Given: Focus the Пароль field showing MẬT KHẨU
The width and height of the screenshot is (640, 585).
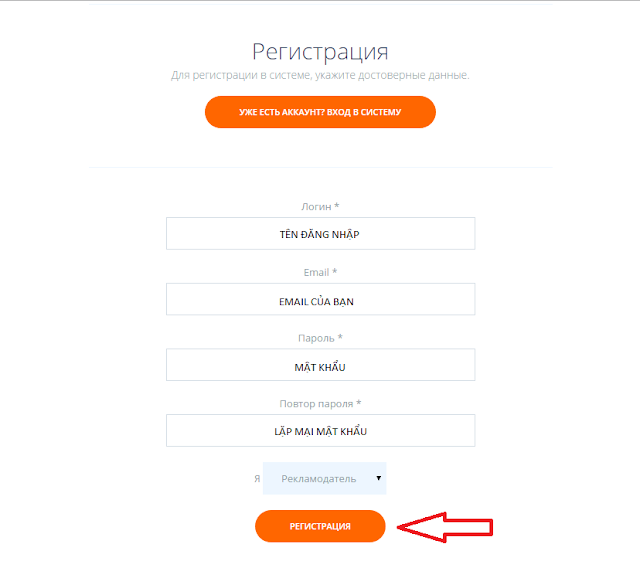Looking at the screenshot, I should 320,365.
